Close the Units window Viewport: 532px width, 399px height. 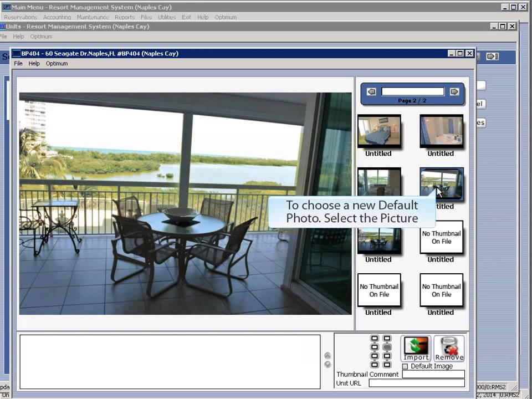(512, 26)
